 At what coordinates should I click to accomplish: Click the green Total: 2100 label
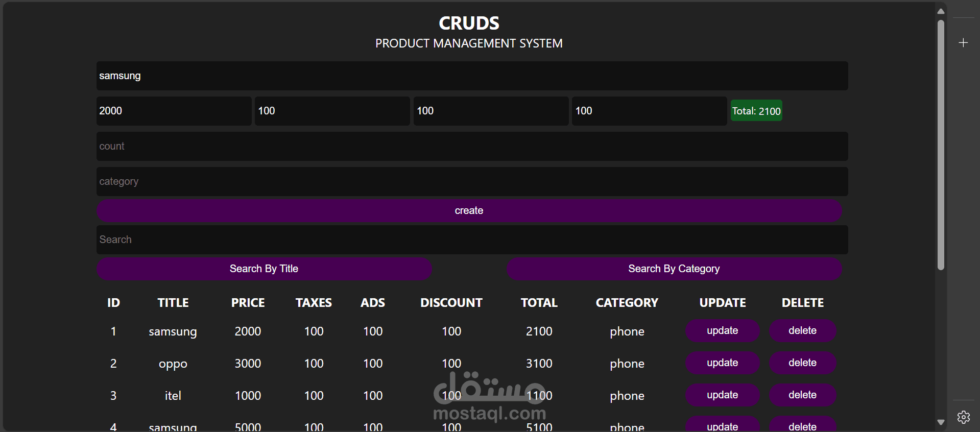tap(756, 111)
